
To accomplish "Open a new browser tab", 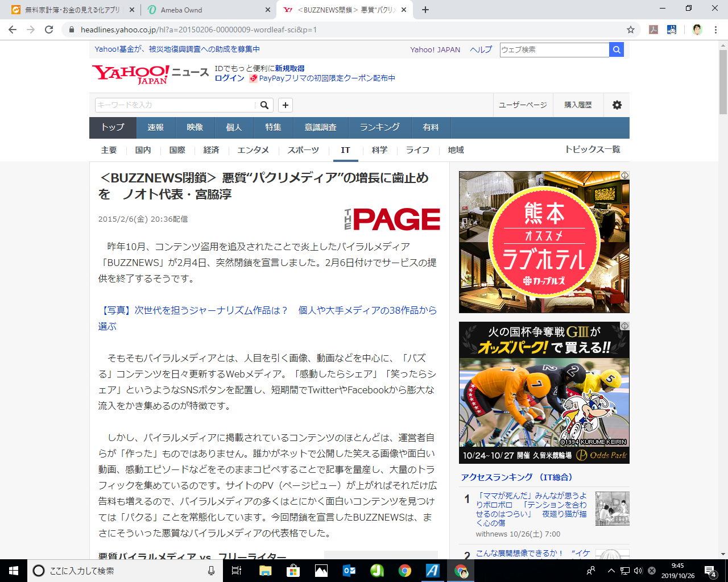I will click(x=425, y=10).
